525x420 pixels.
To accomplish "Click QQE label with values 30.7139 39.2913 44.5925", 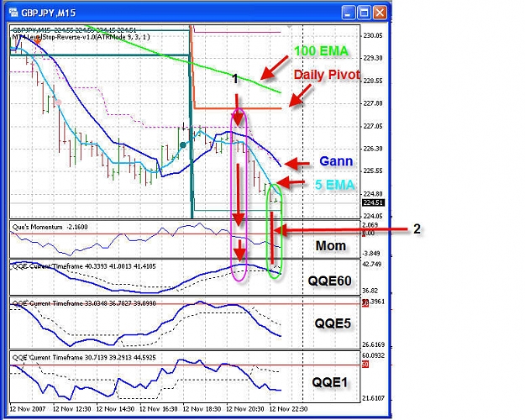I will point(84,358).
